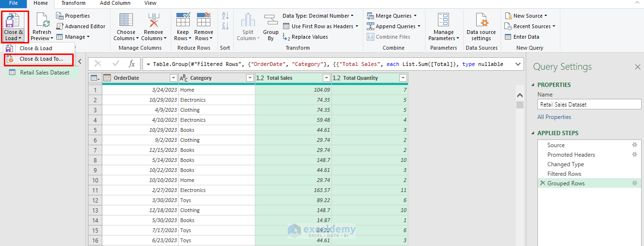Click the Close & Load ribbon icon
This screenshot has height=246, width=644.
click(x=13, y=21)
